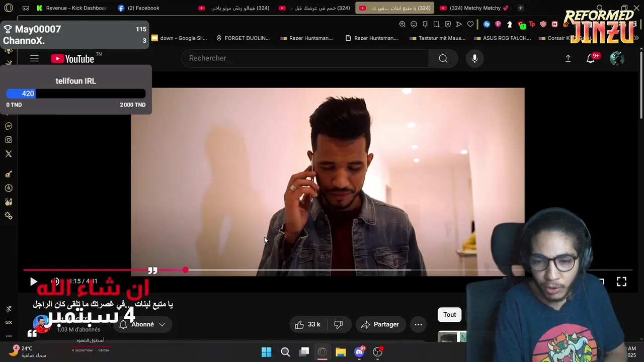Click the send/play arrow address bar icon

[459, 24]
